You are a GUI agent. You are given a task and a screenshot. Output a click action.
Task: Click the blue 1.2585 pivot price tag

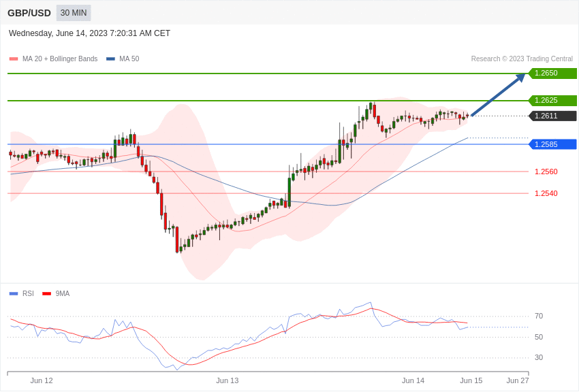pos(552,144)
